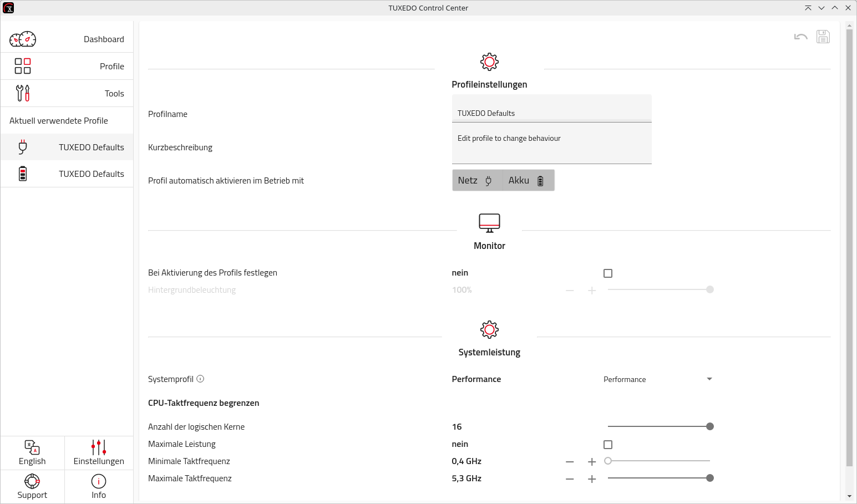Enable the Monitor brightness on activation checkbox

tap(608, 273)
